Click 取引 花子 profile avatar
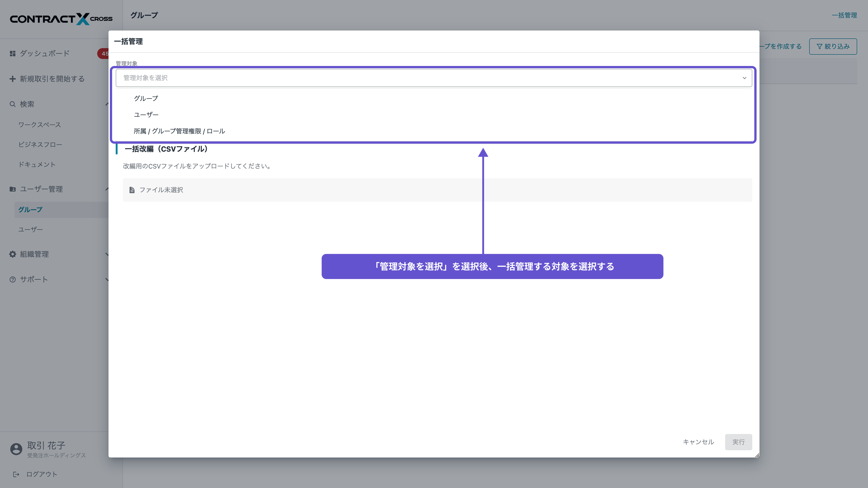This screenshot has width=868, height=488. (x=16, y=449)
